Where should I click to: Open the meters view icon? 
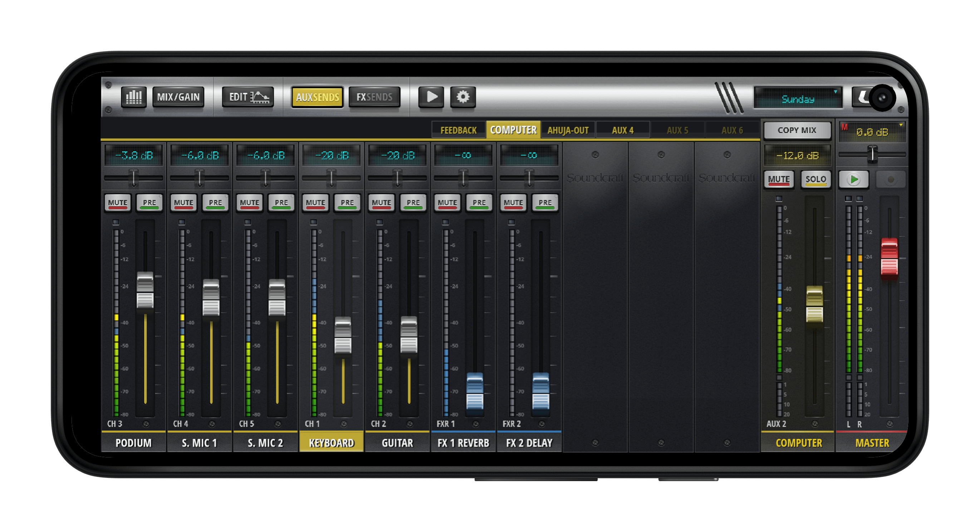133,97
